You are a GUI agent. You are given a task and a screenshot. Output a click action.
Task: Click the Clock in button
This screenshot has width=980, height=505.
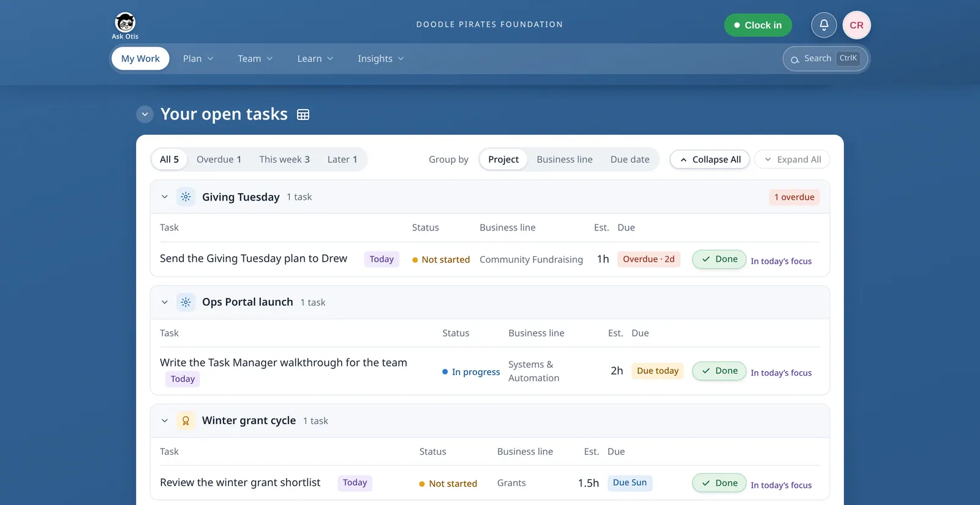coord(758,25)
